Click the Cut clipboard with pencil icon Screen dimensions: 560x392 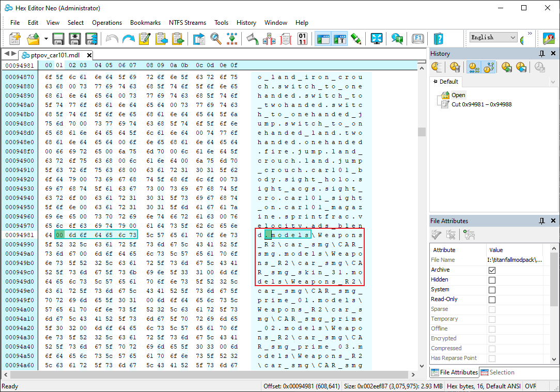tap(145, 39)
